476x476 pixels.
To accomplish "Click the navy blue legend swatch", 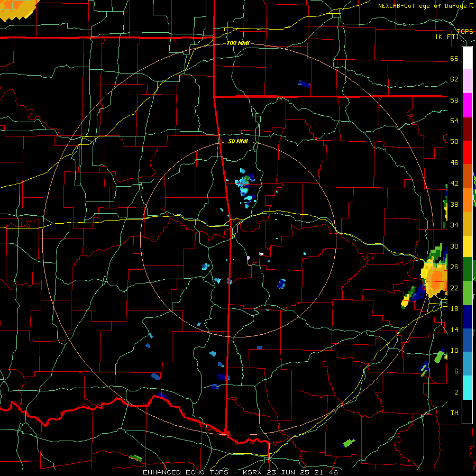I will 467,317.
